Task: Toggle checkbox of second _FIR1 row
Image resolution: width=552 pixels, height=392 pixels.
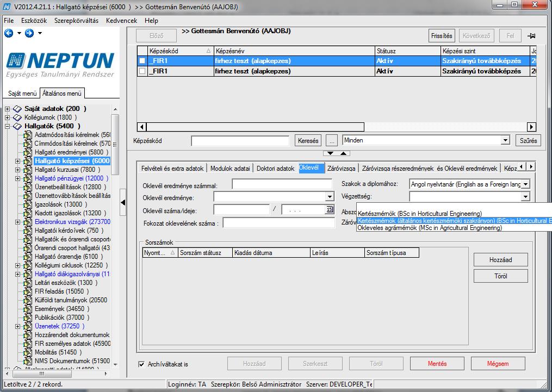Action: tap(142, 71)
